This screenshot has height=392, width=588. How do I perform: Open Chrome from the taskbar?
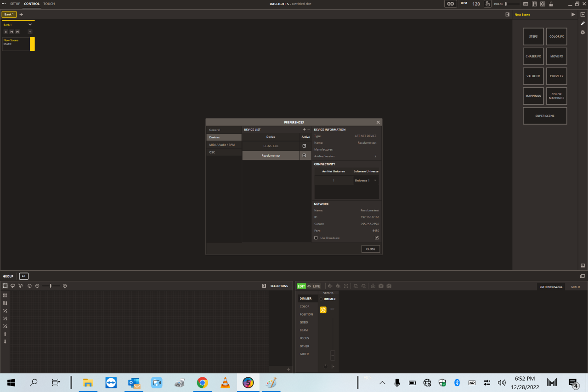tap(202, 382)
